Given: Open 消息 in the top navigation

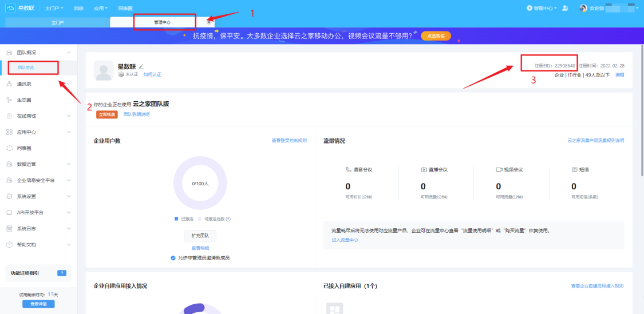Looking at the screenshot, I should [x=78, y=8].
